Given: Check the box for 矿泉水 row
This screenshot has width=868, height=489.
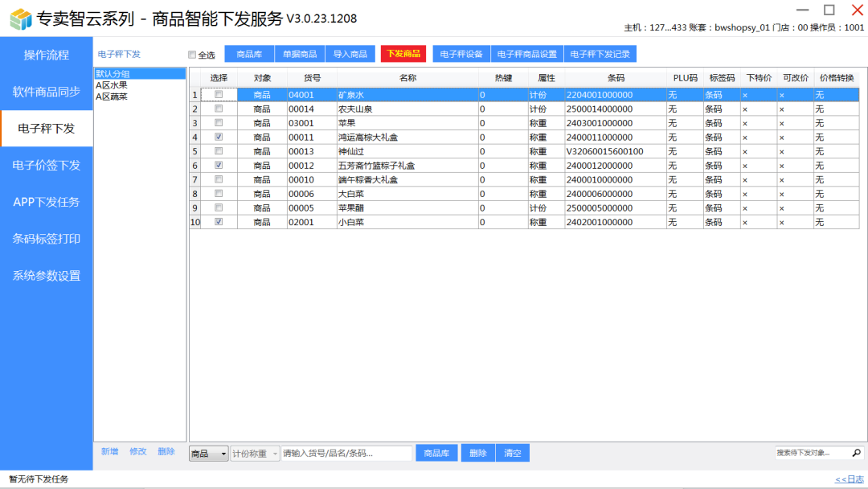Looking at the screenshot, I should [219, 95].
